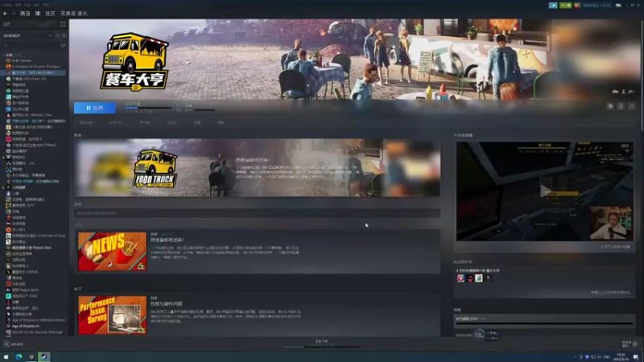Viewport: 644px width, 362px height.
Task: Click Big Picture mode icon in title bar
Action: click(x=618, y=6)
